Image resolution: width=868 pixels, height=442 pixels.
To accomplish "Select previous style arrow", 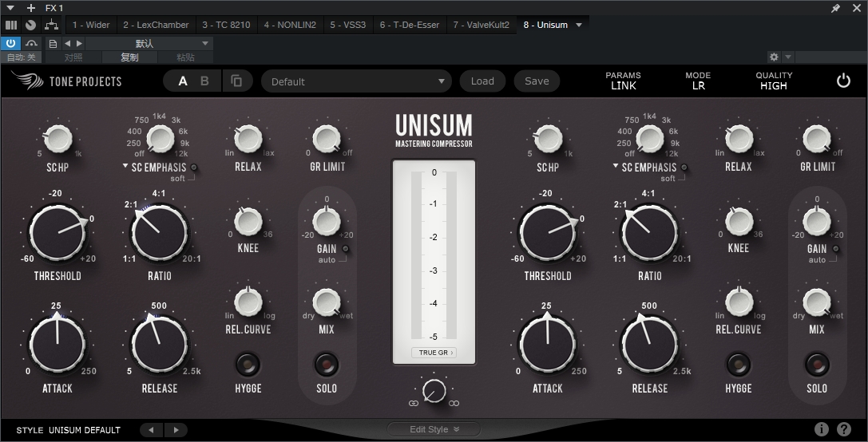I will (x=151, y=430).
